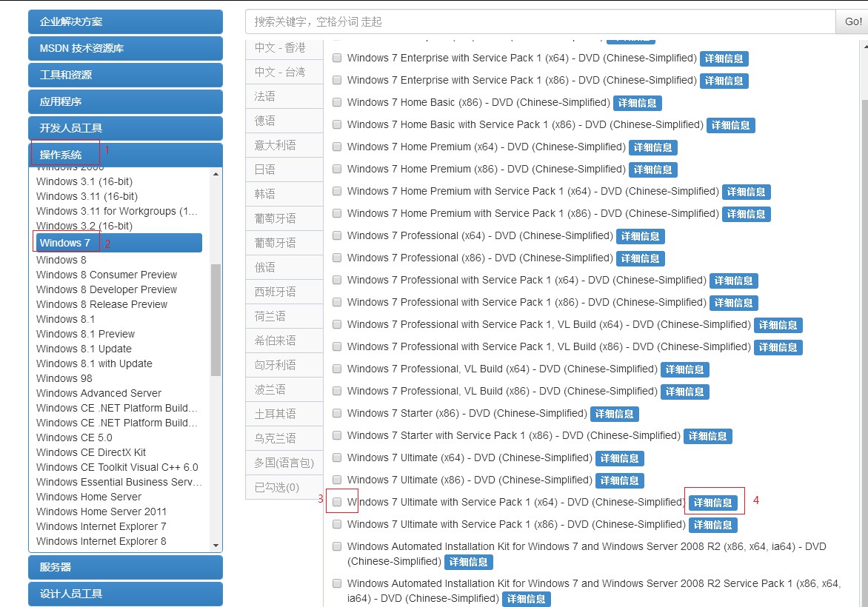
Task: Check the Windows 7 Home Basic (x86) checkbox
Action: coord(337,102)
